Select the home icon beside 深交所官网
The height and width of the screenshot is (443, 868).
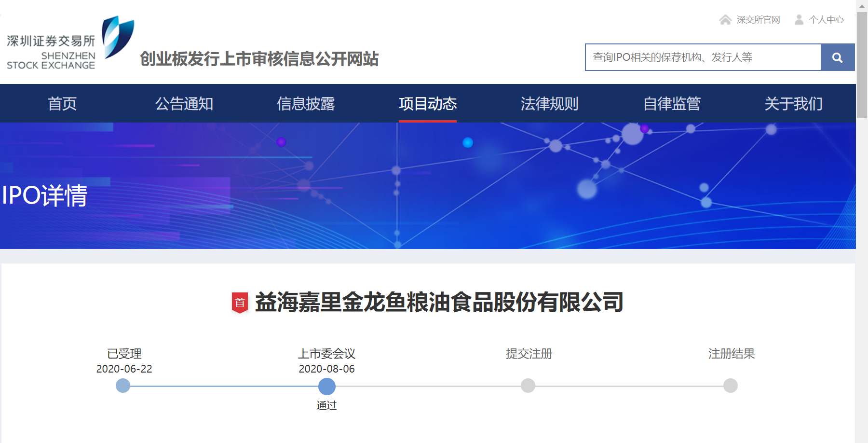pyautogui.click(x=726, y=20)
